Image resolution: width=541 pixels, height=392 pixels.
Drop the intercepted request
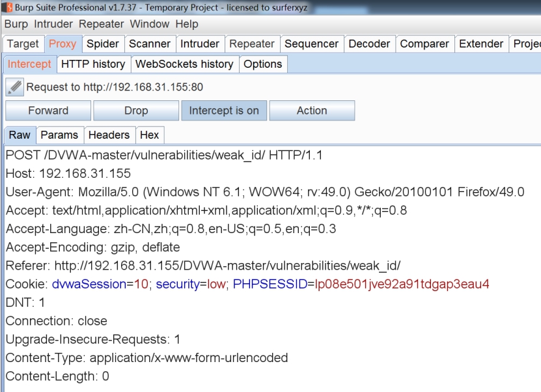click(x=136, y=111)
